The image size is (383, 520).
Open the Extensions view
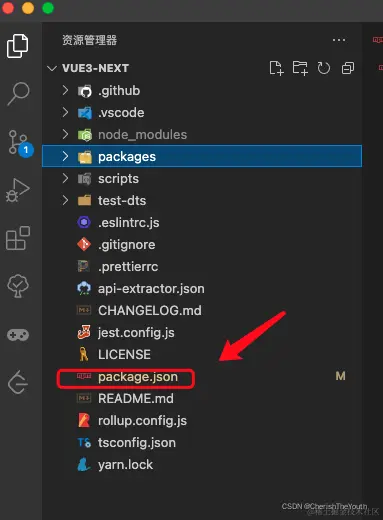click(18, 238)
